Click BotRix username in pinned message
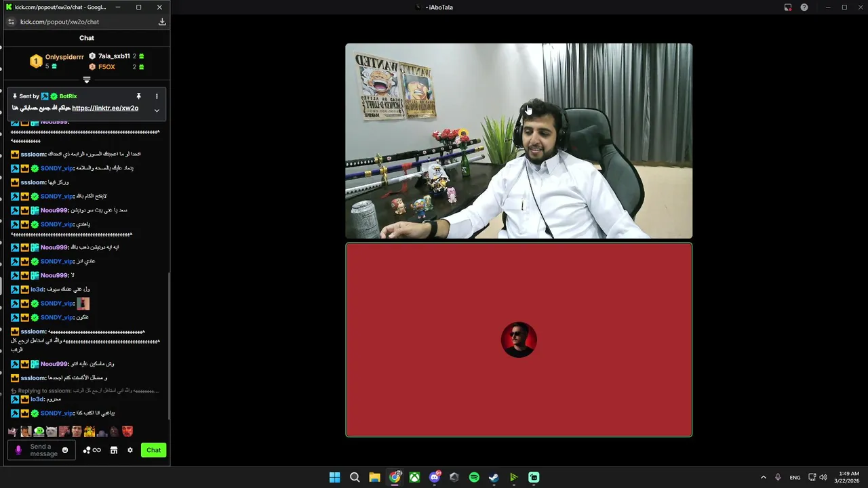Viewport: 868px width, 488px height. [x=68, y=96]
